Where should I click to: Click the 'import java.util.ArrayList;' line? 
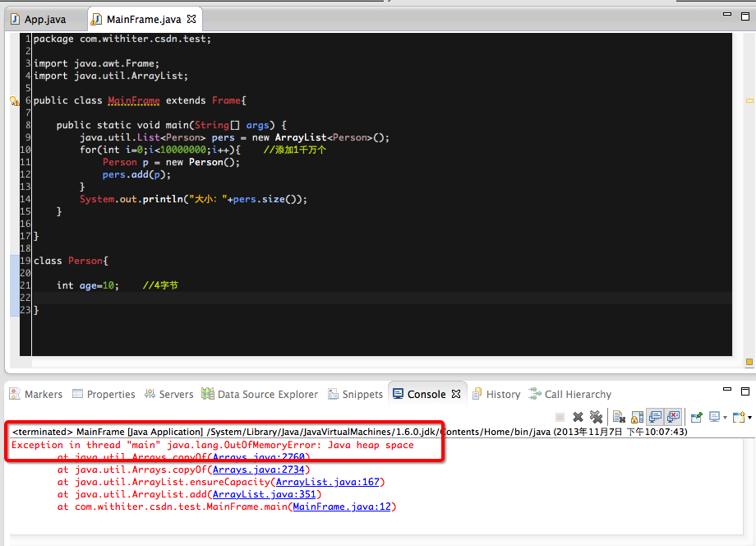(111, 76)
